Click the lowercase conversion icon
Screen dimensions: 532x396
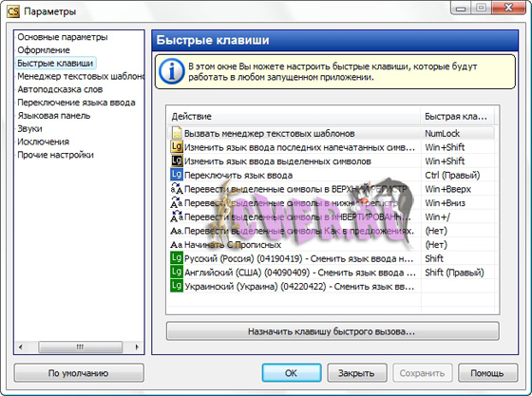(177, 202)
